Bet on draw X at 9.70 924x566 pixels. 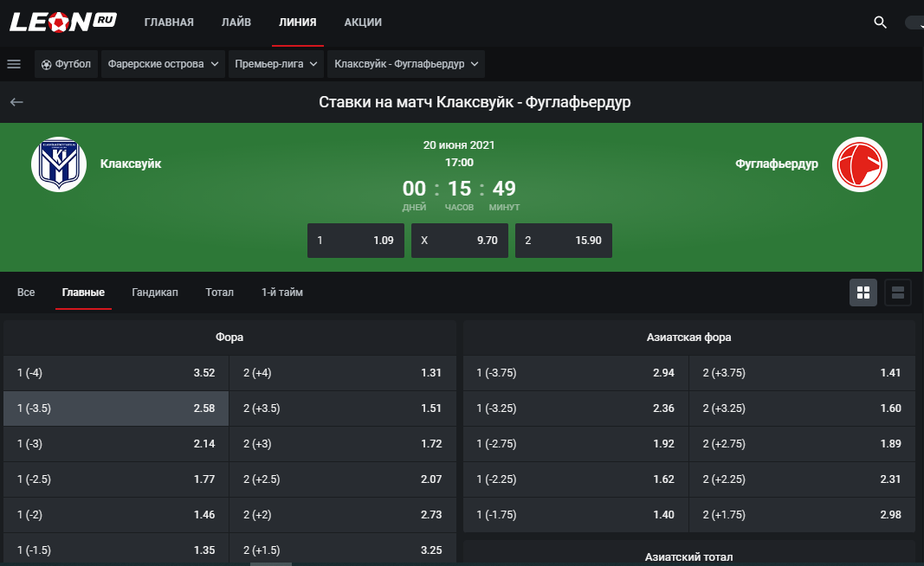460,241
